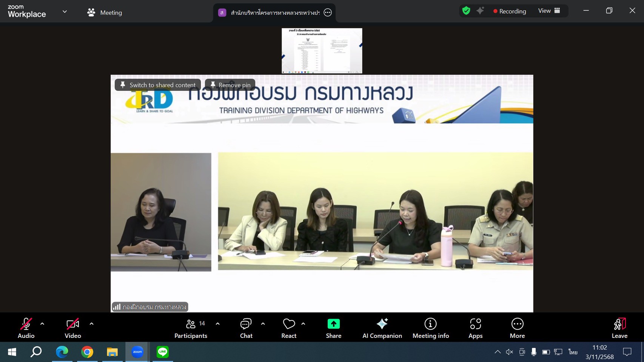Turn on camera with Video button
This screenshot has height=362, width=644.
click(x=72, y=328)
